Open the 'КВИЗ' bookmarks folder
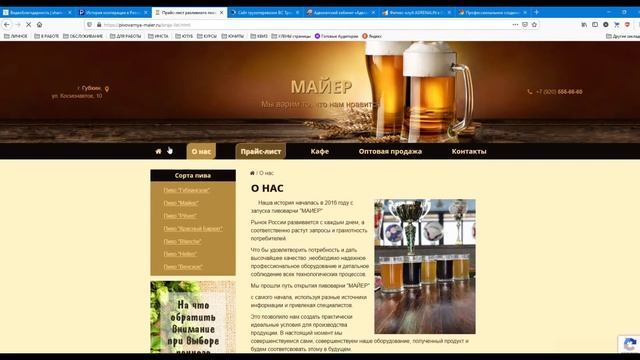 pos(259,36)
